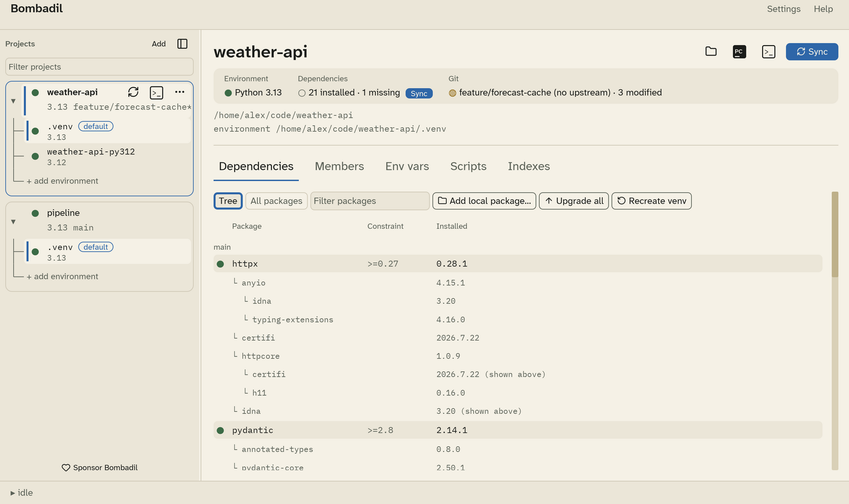849x504 pixels.
Task: Collapse the weather-api project tree
Action: (x=13, y=101)
